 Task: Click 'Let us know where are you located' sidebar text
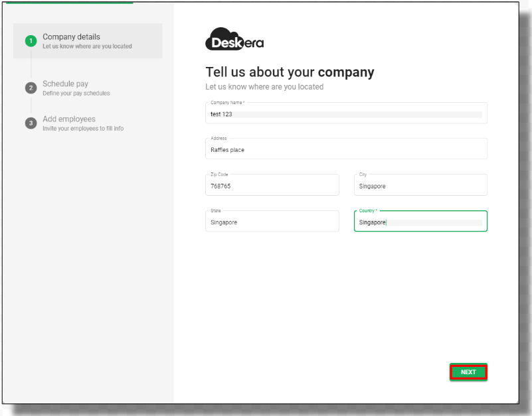(87, 46)
